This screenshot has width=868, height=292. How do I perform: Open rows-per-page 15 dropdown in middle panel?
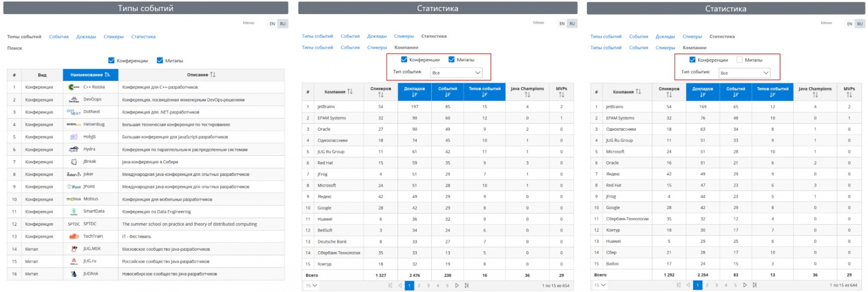pos(311,285)
